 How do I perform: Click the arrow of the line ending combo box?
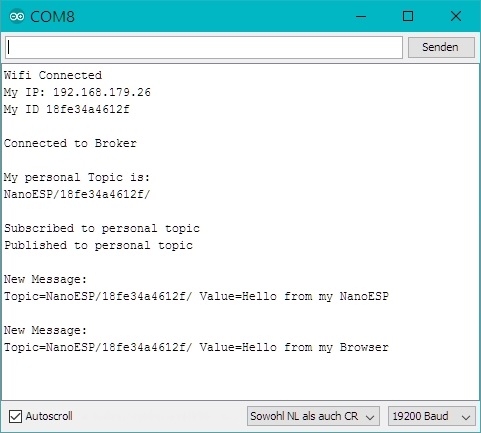click(x=370, y=417)
